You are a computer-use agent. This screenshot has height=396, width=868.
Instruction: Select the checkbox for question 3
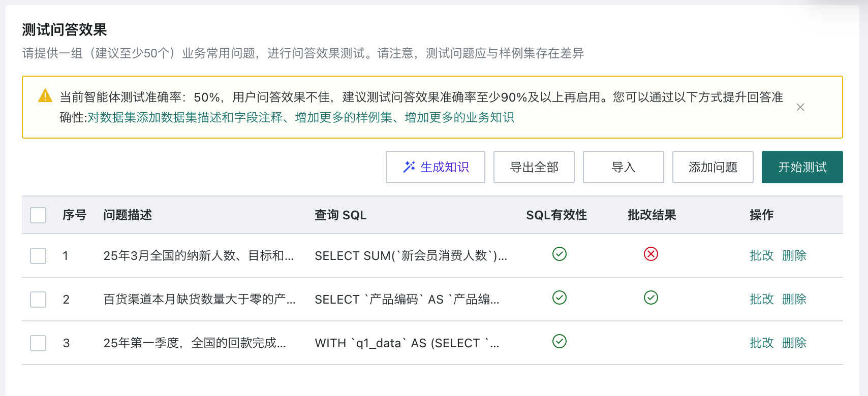(x=38, y=343)
